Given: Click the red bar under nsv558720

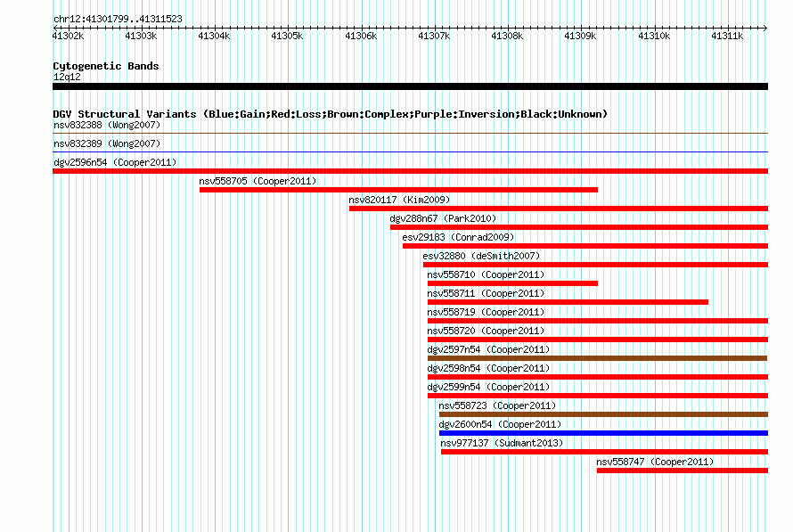Looking at the screenshot, I should (598, 340).
